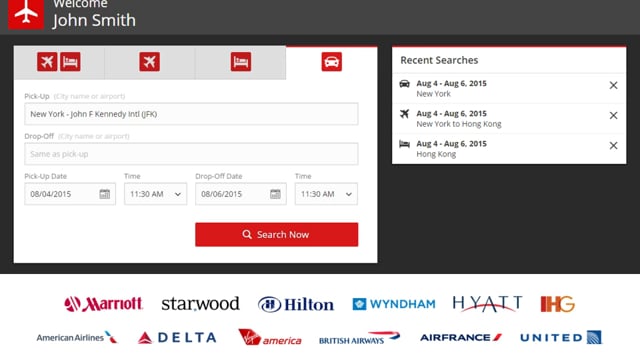640x360 pixels.
Task: Remove the New York car recent search
Action: (613, 85)
